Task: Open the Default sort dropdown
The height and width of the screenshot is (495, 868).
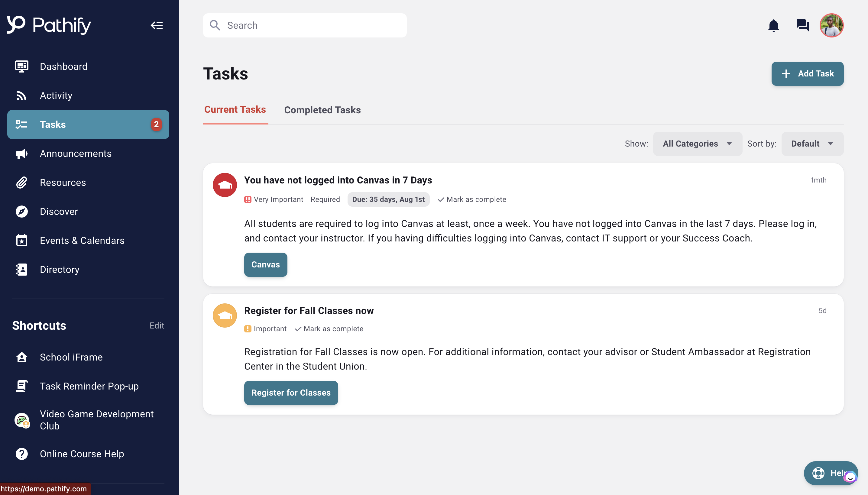Action: click(x=812, y=144)
